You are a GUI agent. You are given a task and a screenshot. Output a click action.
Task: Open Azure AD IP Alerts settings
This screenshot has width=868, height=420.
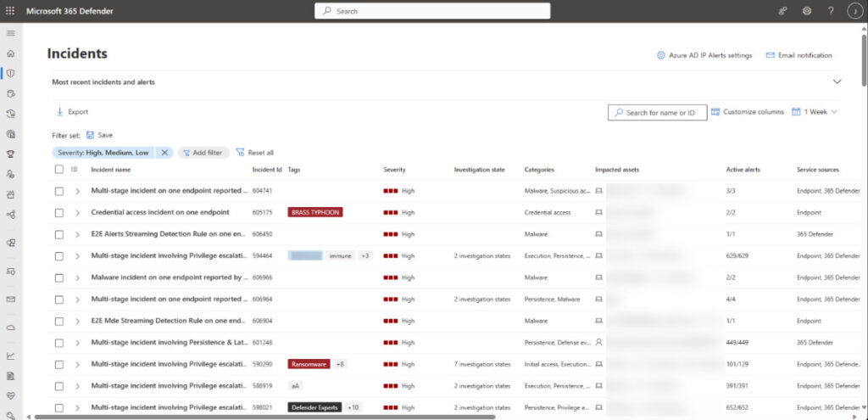coord(704,55)
